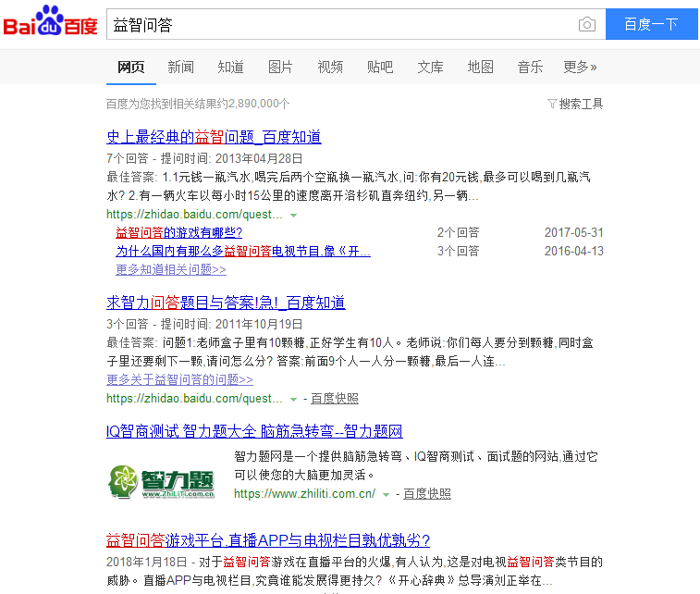Open 百度快照 for the second result

(335, 399)
